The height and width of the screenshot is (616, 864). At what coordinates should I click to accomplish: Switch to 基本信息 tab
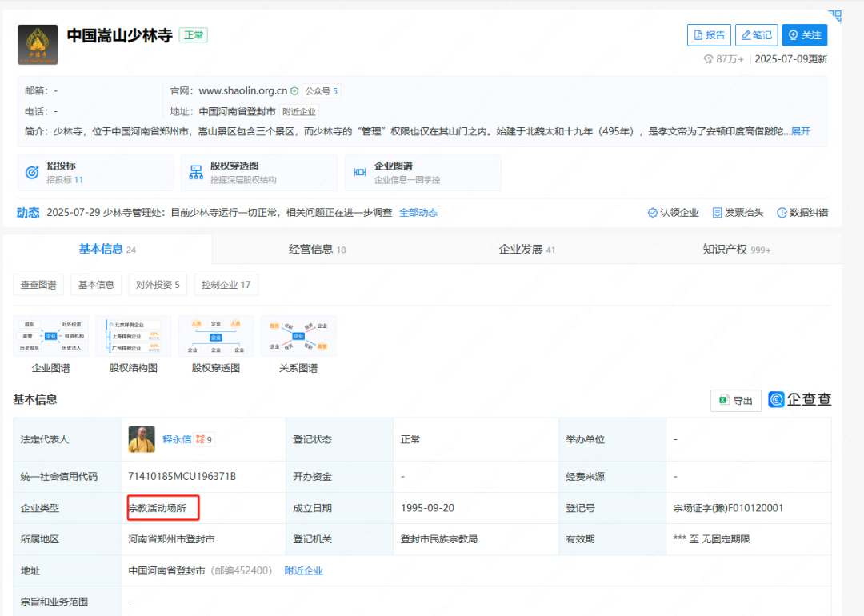coord(107,249)
